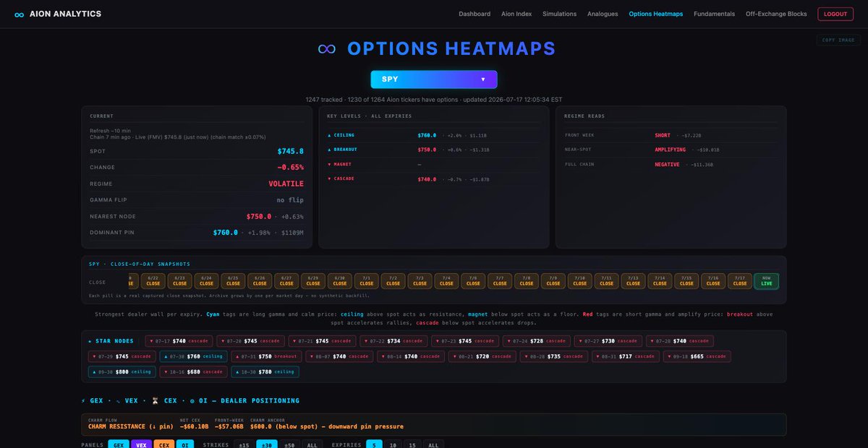Image resolution: width=868 pixels, height=448 pixels.
Task: Show 5 expiries
Action: [x=374, y=445]
